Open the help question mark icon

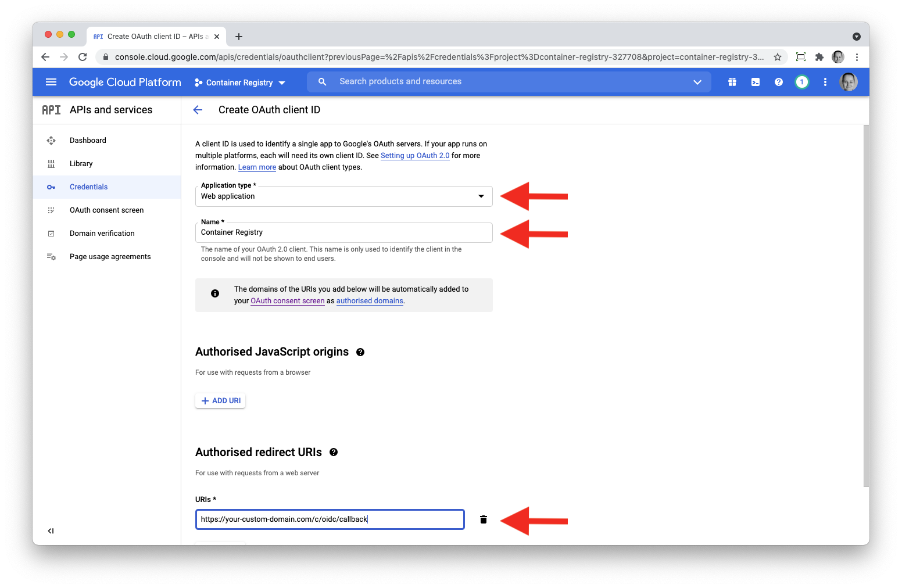(779, 82)
